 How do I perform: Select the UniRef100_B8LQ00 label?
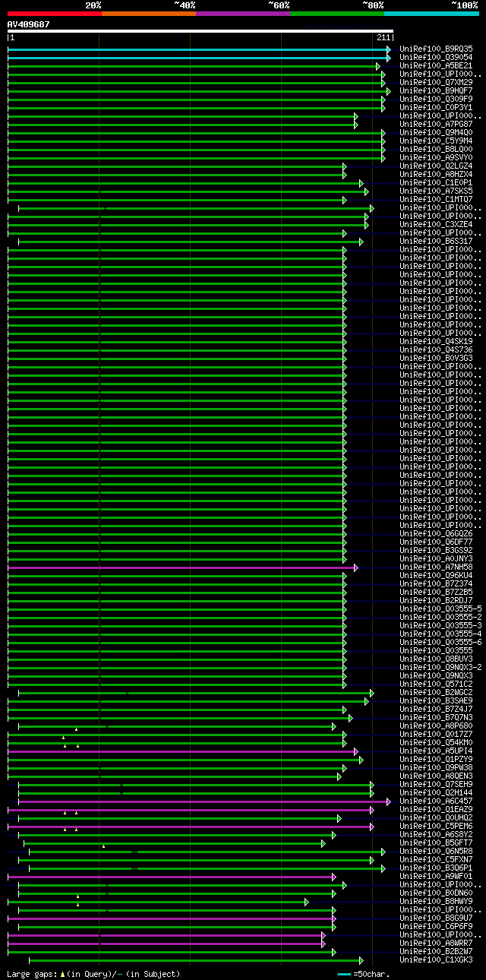[x=436, y=149]
